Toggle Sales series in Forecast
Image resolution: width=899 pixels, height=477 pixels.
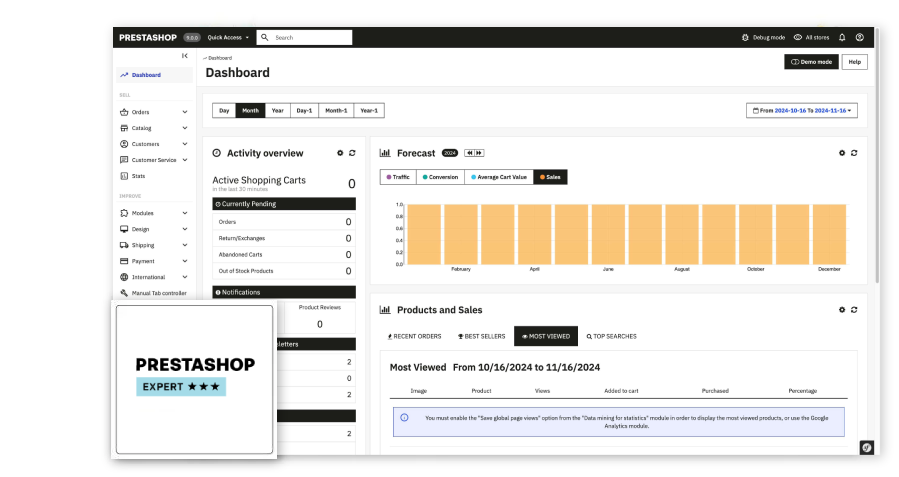click(x=550, y=177)
